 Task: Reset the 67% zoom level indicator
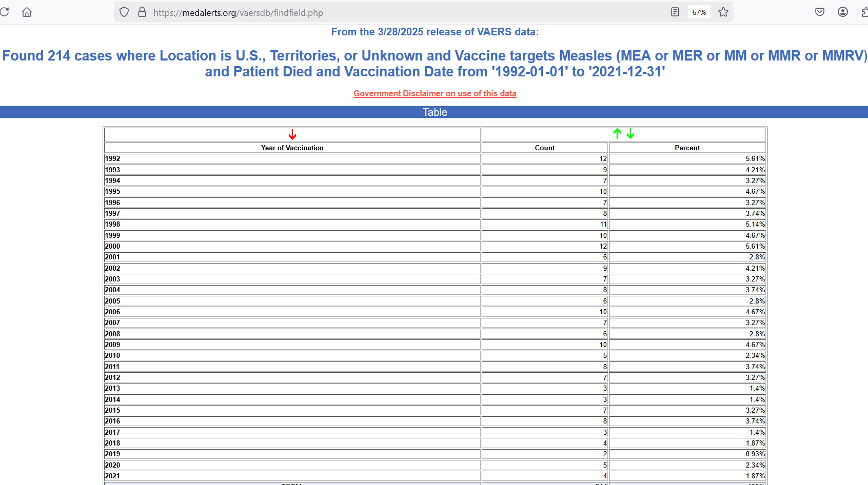point(699,12)
